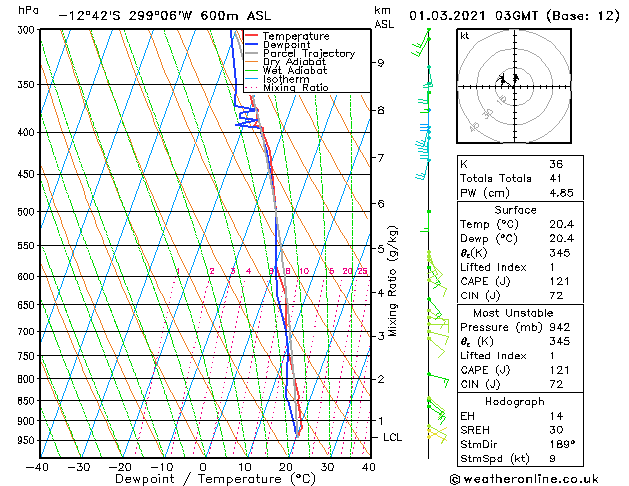Viewport: 629px width, 486px height.
Task: Click the 'Wet Adiabat' legend label
Action: [x=295, y=70]
